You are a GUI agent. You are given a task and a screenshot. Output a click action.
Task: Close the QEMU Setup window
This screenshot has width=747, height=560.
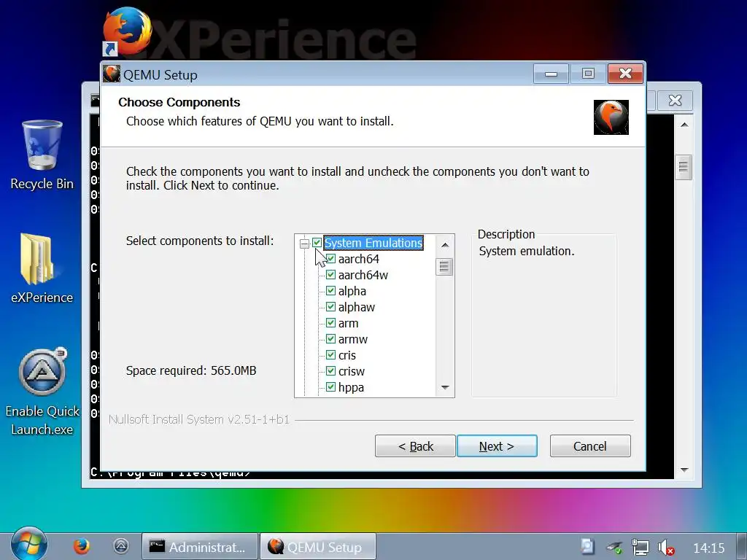click(x=625, y=74)
